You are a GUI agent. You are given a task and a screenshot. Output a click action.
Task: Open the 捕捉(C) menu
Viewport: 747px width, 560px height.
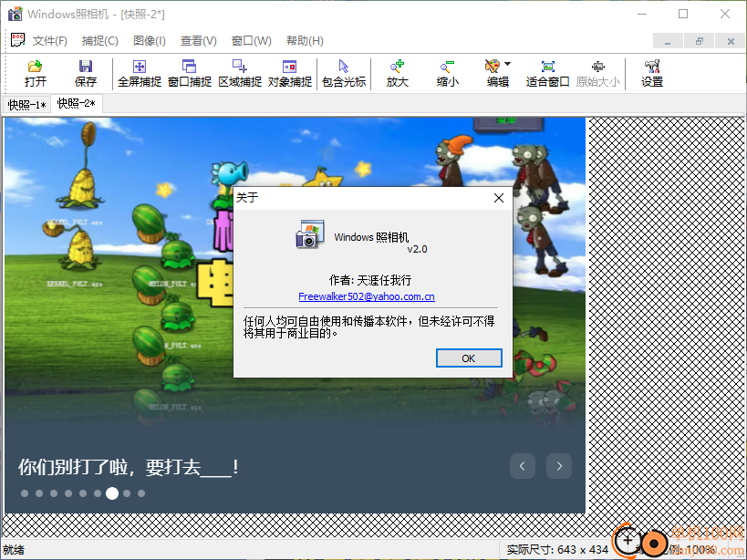(x=100, y=41)
